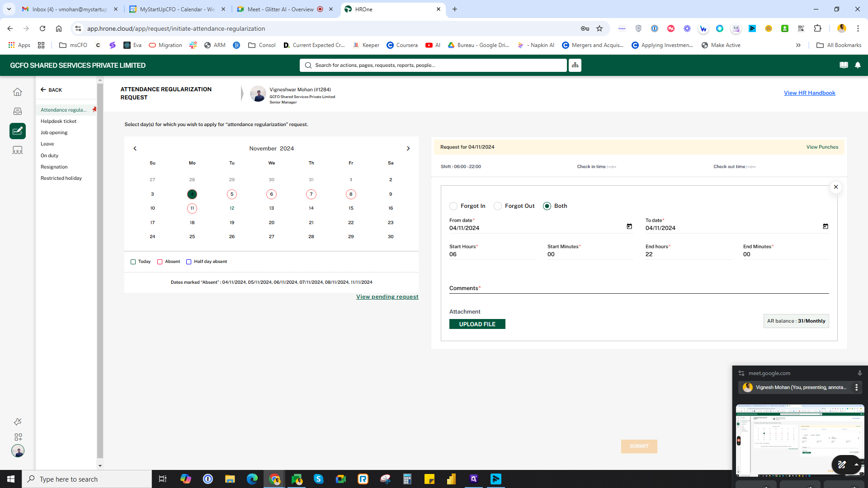Image resolution: width=868 pixels, height=488 pixels.
Task: Click the HROne home sidebar icon
Action: point(18,92)
